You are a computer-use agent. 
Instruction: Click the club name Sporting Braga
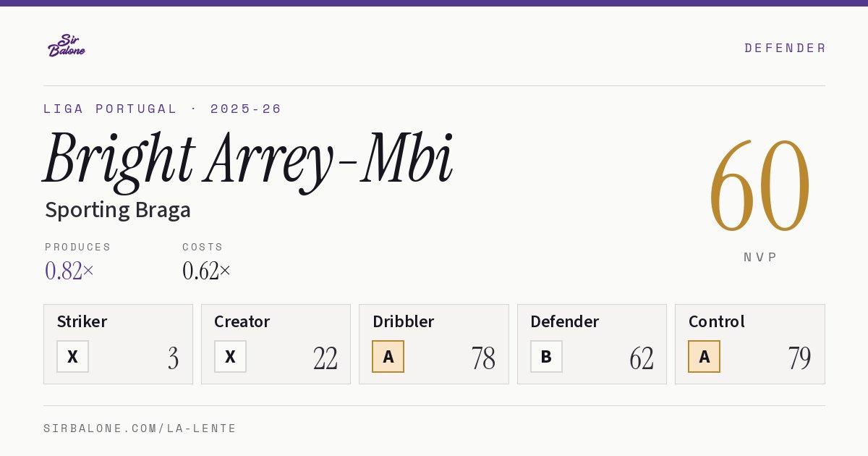tap(118, 210)
